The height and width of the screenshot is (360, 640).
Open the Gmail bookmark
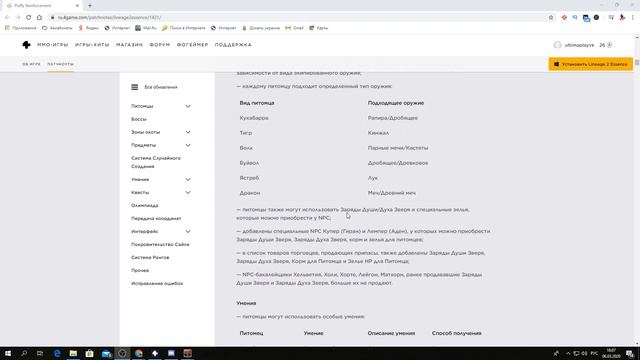294,28
